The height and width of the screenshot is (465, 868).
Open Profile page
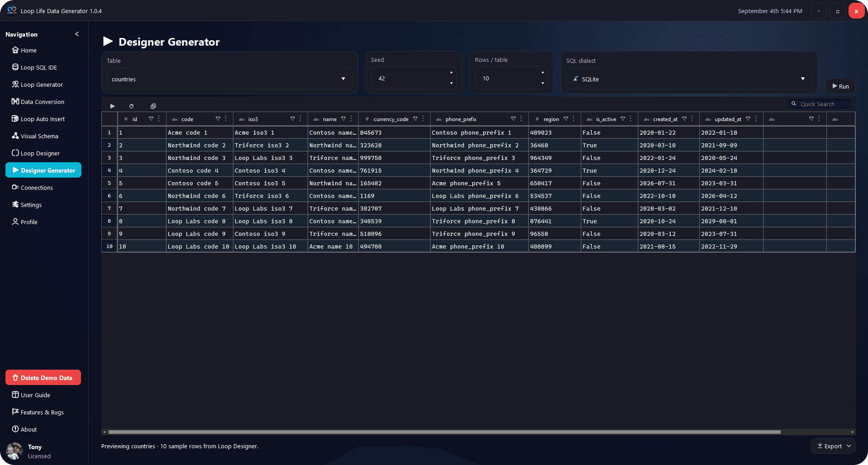43,222
